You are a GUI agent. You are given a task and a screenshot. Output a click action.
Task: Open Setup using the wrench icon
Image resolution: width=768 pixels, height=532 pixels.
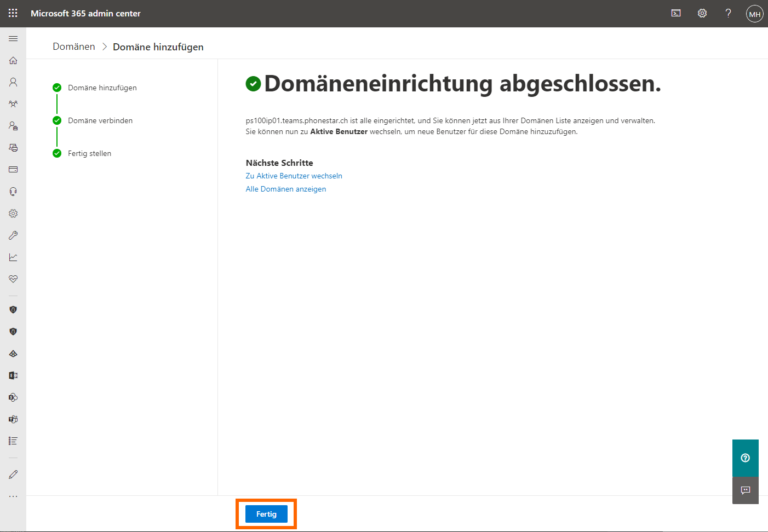point(13,235)
